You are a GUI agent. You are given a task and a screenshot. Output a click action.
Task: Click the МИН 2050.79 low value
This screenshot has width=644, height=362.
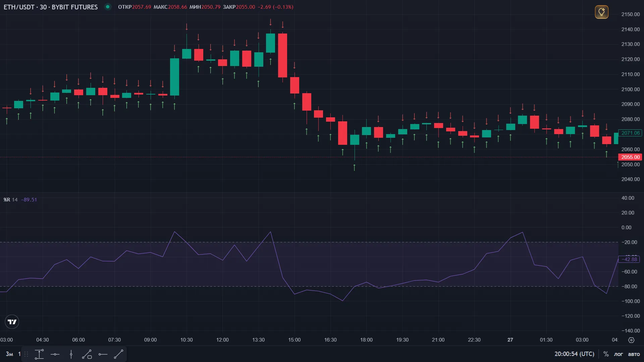coord(205,7)
